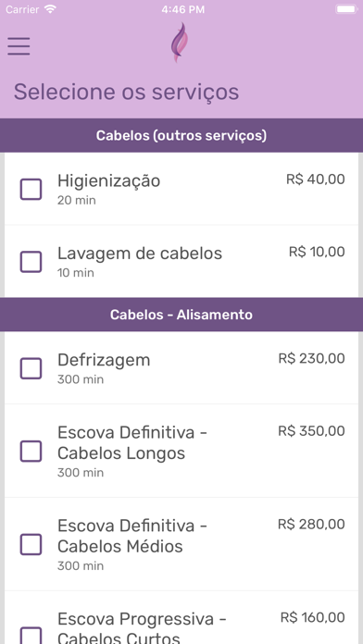
Task: Tap the Lavagem de cabelos service name
Action: point(140,254)
